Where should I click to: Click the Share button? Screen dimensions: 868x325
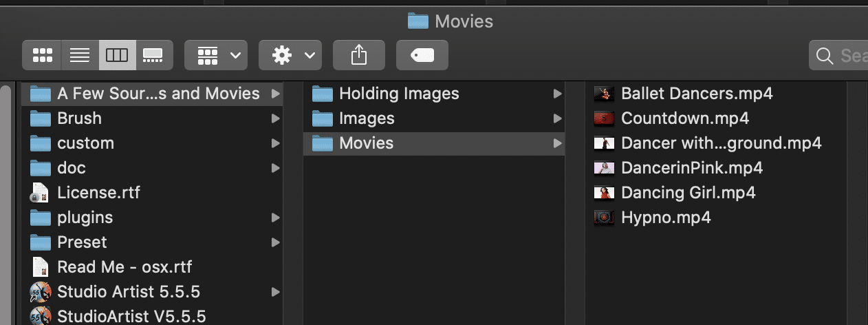click(x=359, y=56)
